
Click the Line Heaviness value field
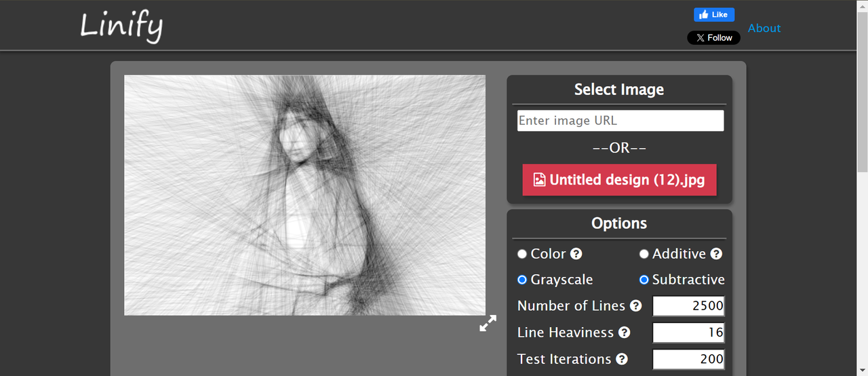coord(688,333)
